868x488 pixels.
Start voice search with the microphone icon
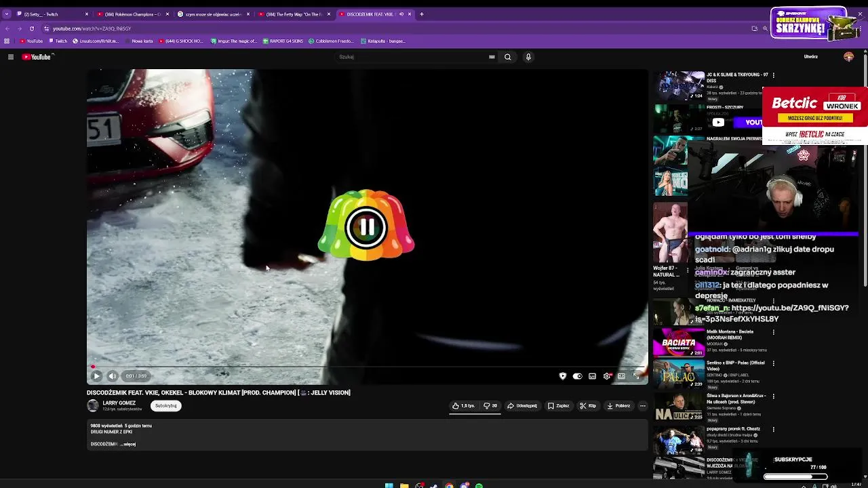click(x=528, y=57)
